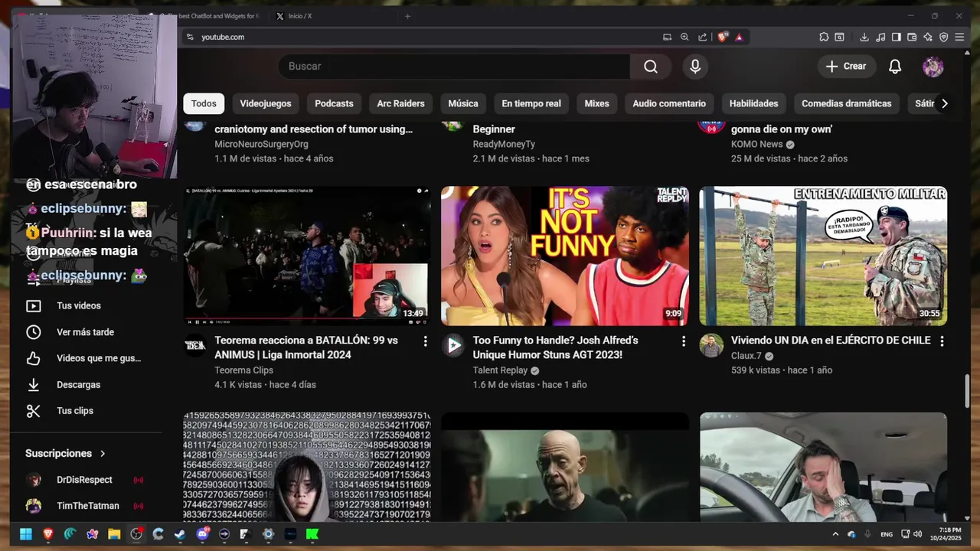The image size is (980, 551).
Task: Expand the Suscripciones section chevron
Action: coord(103,454)
